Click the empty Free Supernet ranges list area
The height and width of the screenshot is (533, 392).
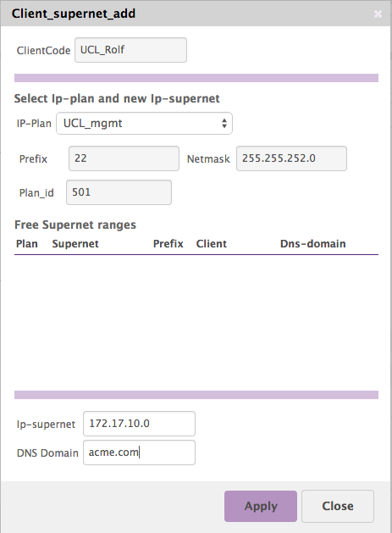click(196, 321)
